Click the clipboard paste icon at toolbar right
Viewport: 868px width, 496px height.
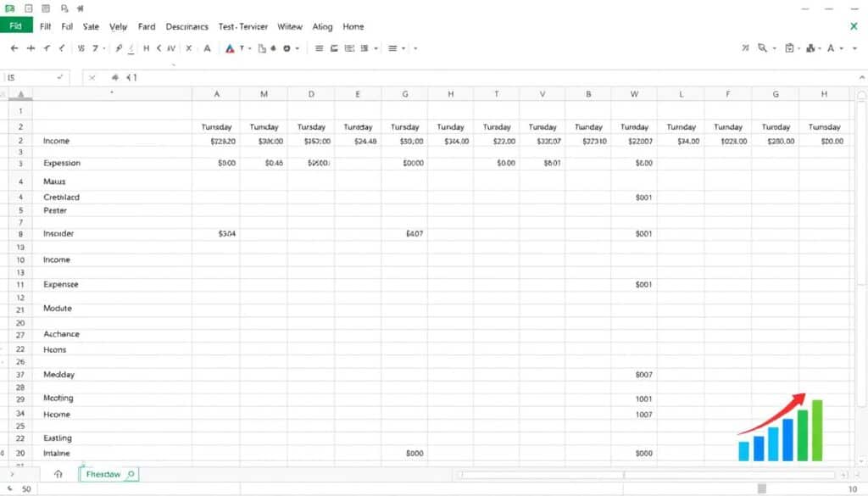tap(789, 48)
